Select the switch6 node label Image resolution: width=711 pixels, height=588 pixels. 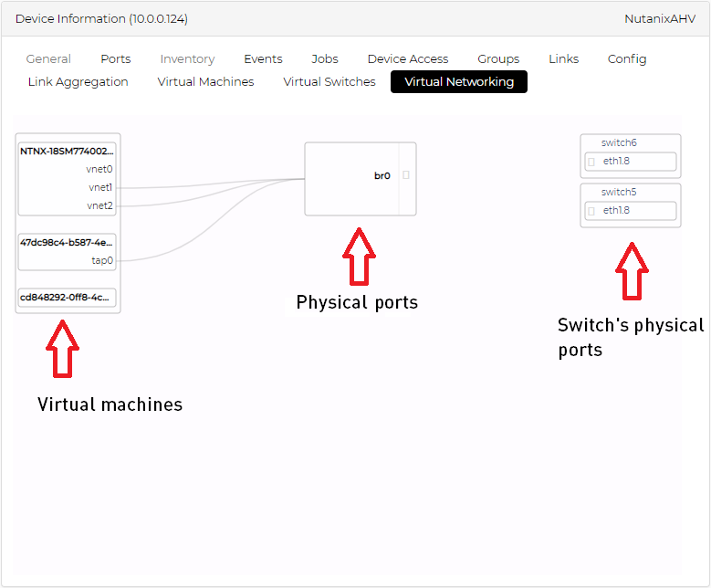point(619,142)
